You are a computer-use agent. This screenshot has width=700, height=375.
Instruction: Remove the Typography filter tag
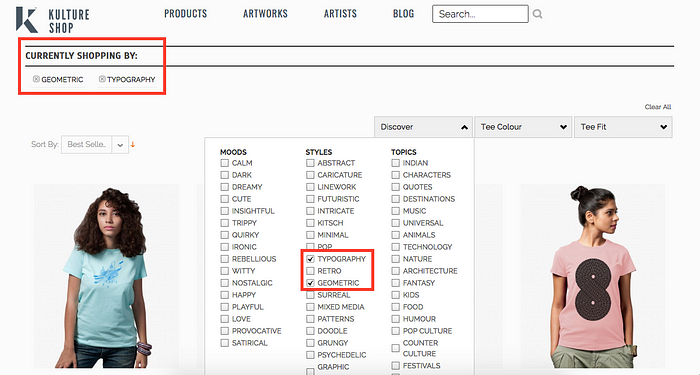(102, 79)
